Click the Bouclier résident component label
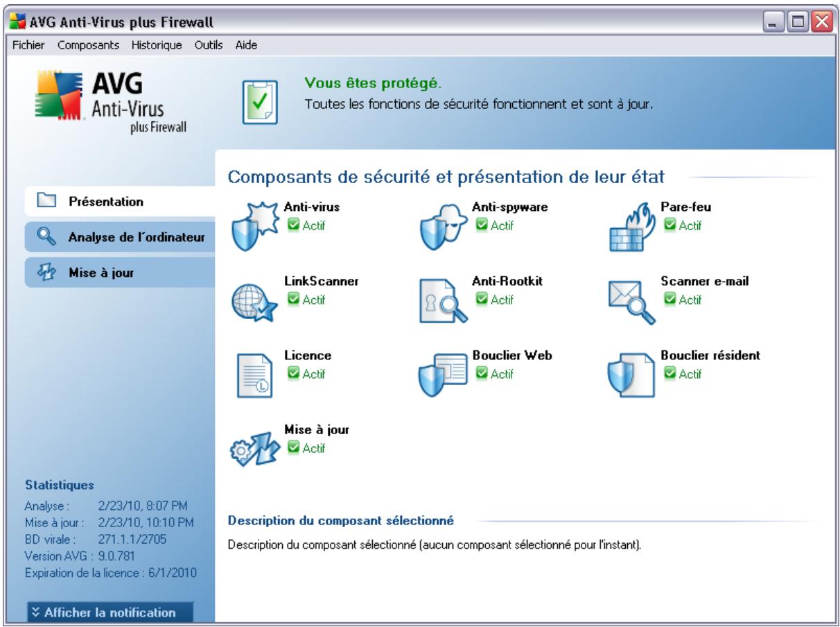Viewport: 840px width, 627px height. [x=710, y=355]
